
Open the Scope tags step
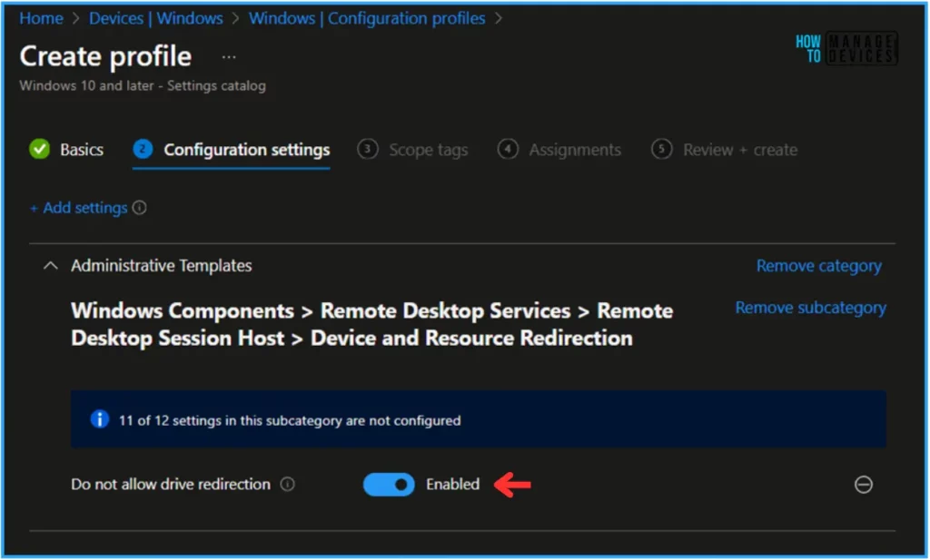pos(412,150)
